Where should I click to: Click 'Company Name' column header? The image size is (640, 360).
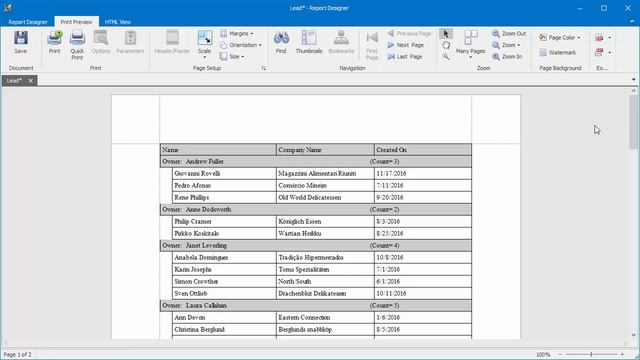325,150
